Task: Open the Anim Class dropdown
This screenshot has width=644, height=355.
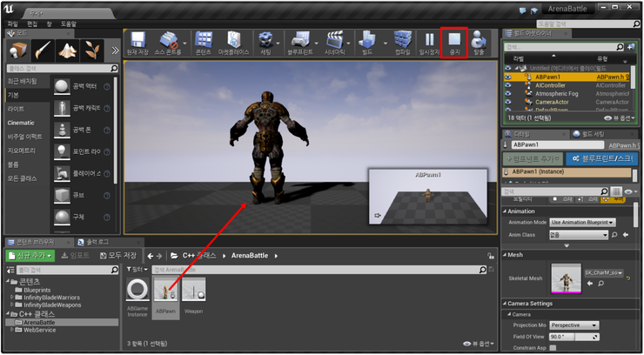Action: (579, 235)
